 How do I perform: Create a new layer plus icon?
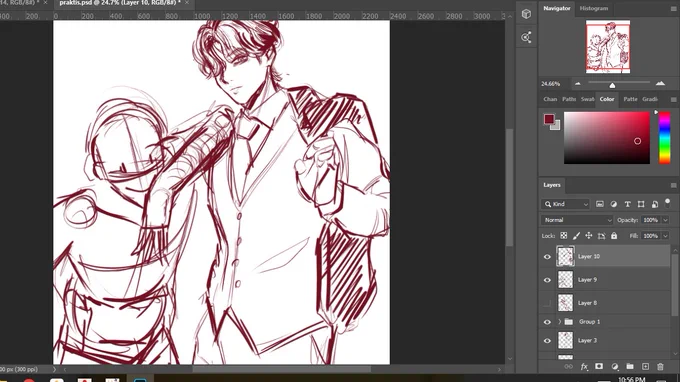[645, 367]
